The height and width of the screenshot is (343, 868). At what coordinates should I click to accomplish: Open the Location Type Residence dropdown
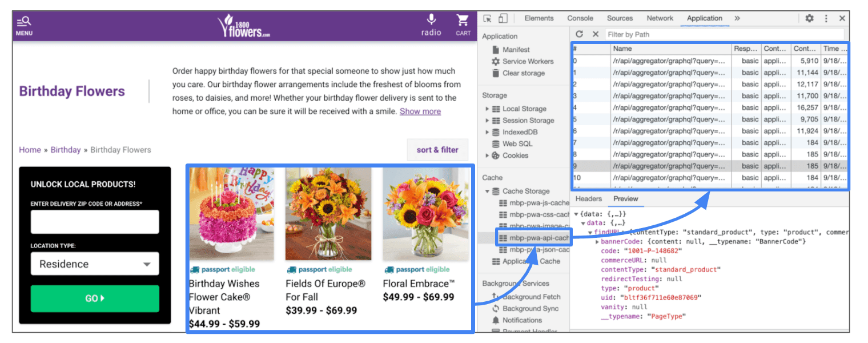click(95, 264)
